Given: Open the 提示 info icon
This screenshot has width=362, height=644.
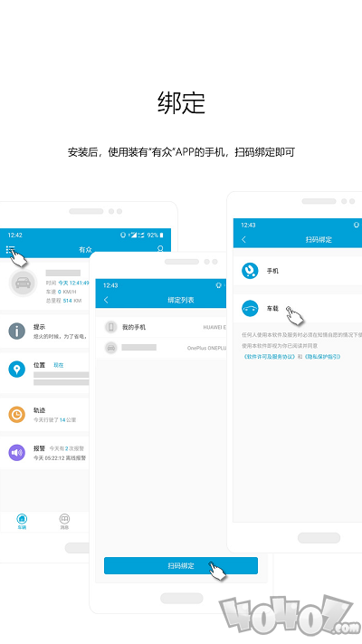Looking at the screenshot, I should [17, 331].
